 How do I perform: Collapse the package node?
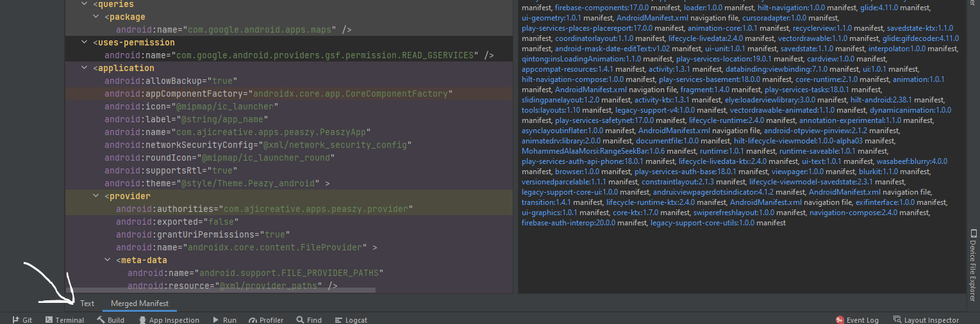(96, 17)
